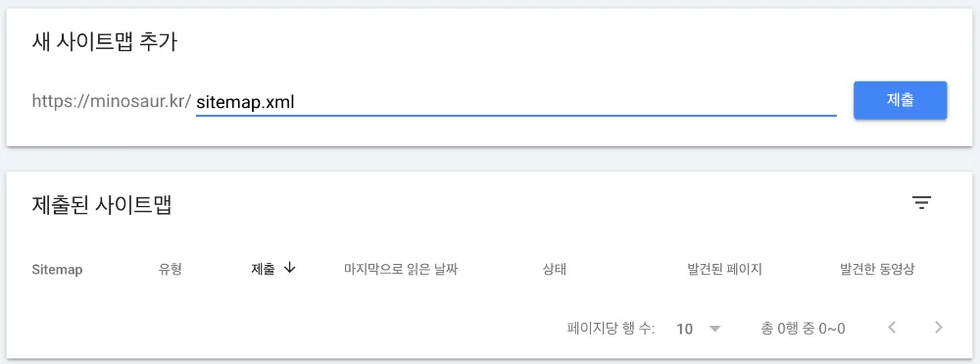The image size is (980, 364).
Task: Expand the rows-per-page dropdown arrow
Action: coord(715,329)
